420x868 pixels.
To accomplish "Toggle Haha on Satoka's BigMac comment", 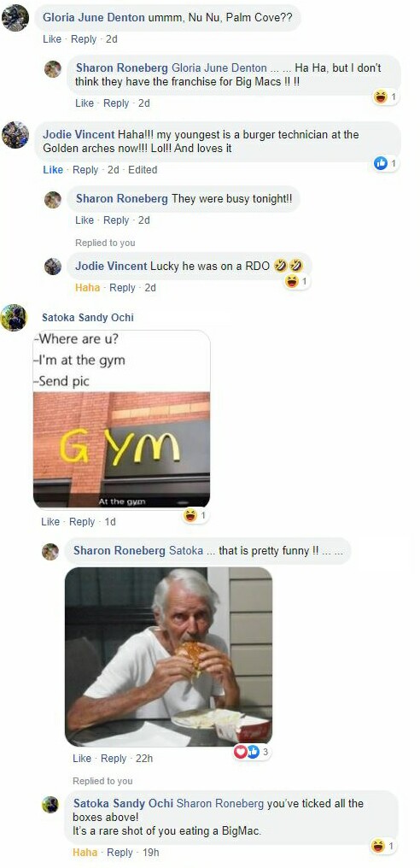I will point(85,853).
